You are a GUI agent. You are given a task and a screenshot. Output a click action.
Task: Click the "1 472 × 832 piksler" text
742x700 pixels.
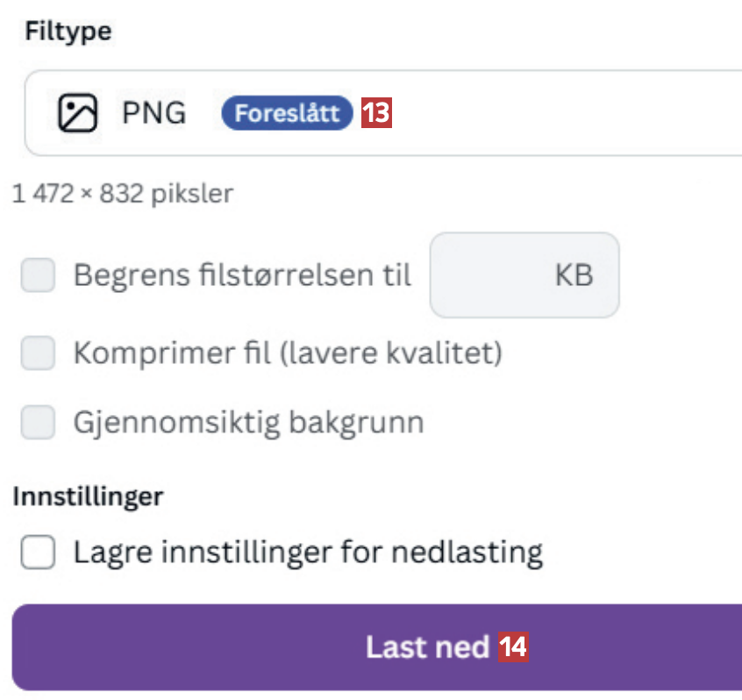pyautogui.click(x=123, y=193)
